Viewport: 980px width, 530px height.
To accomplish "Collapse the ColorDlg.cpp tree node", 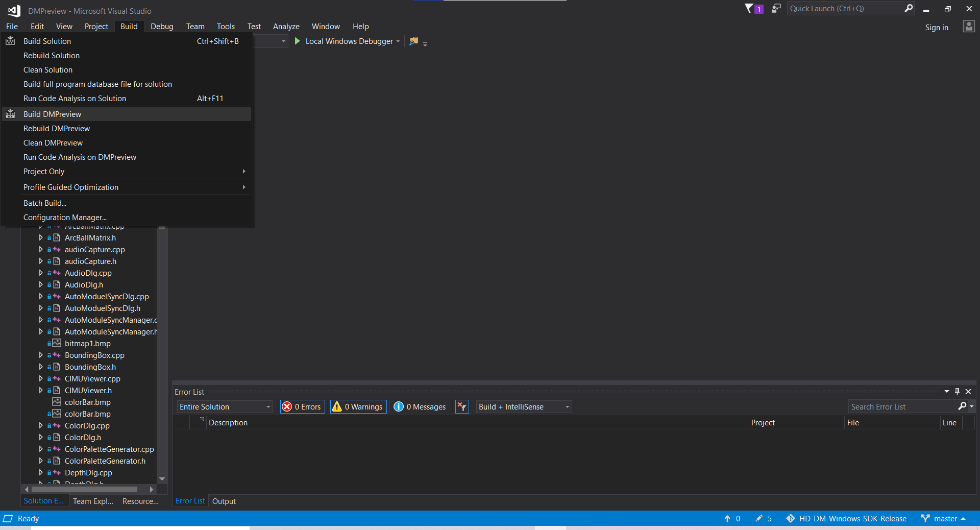I will (x=41, y=425).
